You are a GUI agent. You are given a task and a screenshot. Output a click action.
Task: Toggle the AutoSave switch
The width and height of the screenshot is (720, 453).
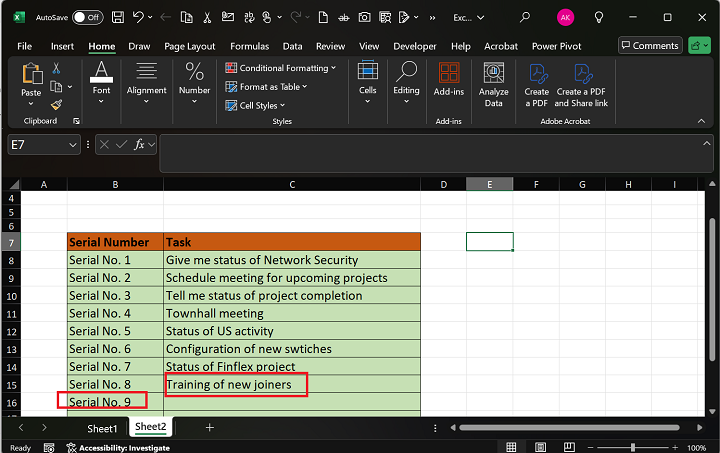click(x=87, y=17)
